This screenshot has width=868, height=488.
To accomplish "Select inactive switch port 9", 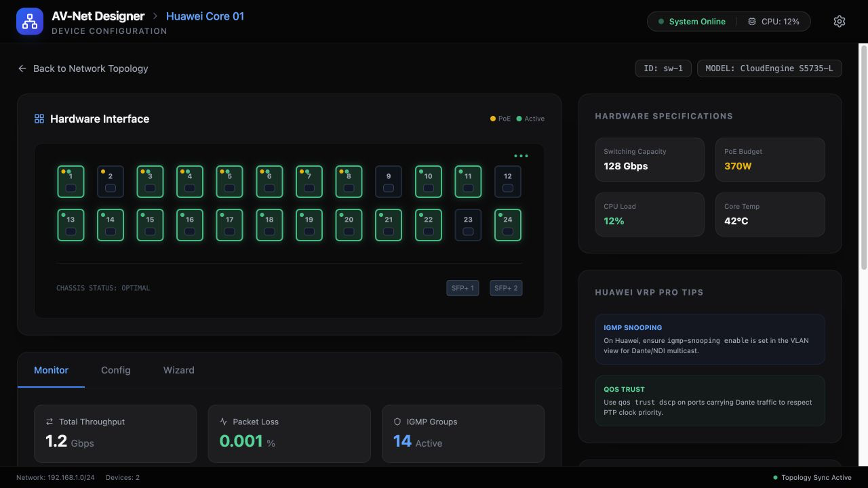I will point(389,182).
